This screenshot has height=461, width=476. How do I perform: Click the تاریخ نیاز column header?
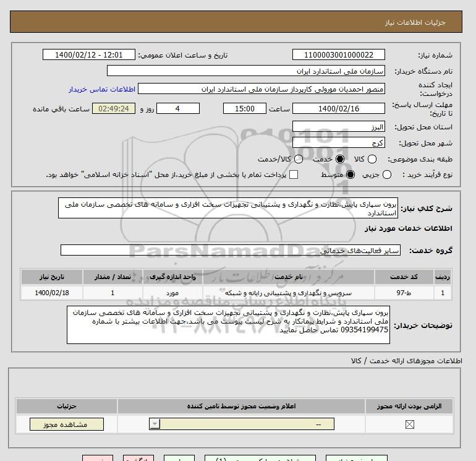52,277
